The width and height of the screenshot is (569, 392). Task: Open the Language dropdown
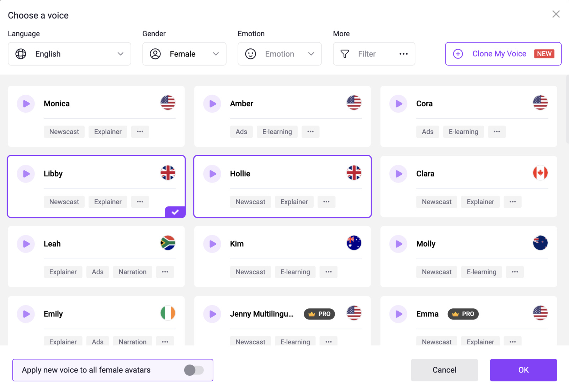[69, 54]
